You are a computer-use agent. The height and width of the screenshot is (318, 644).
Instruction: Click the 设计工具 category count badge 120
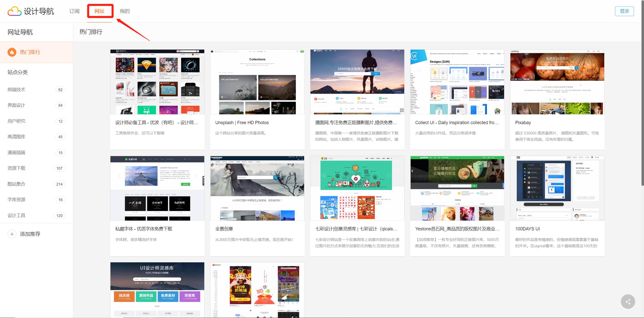[59, 216]
